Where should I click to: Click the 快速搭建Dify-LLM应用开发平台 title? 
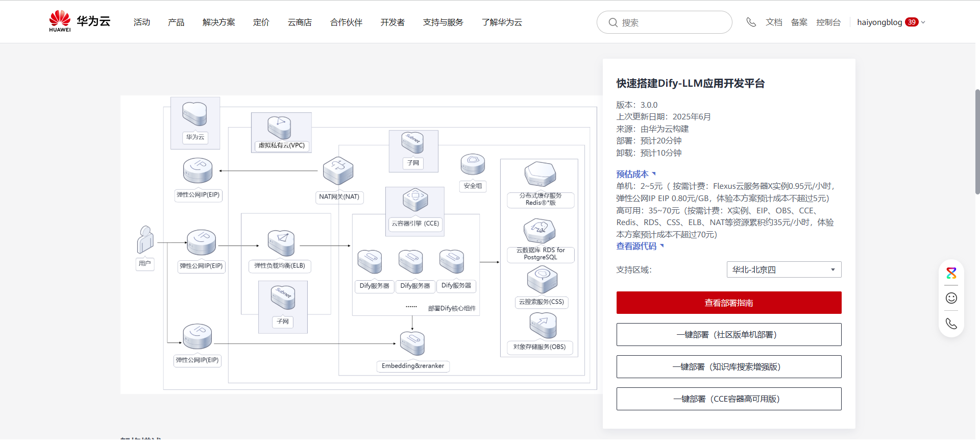click(691, 83)
